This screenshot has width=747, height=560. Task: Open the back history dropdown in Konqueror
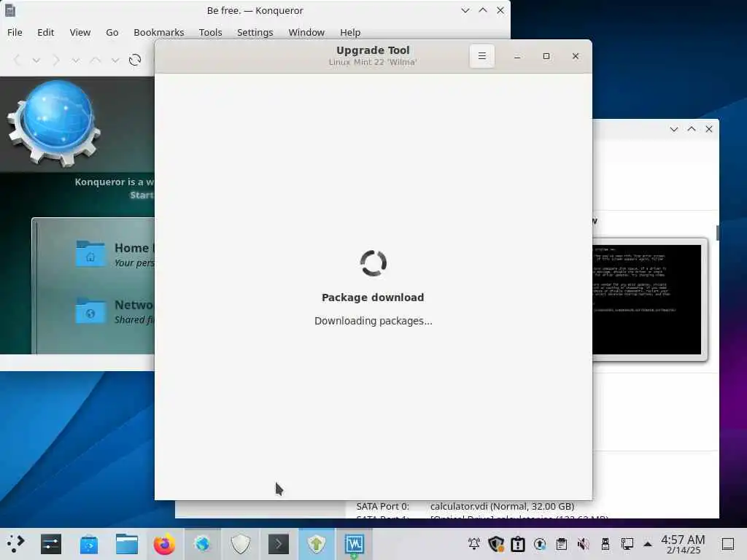pos(36,61)
